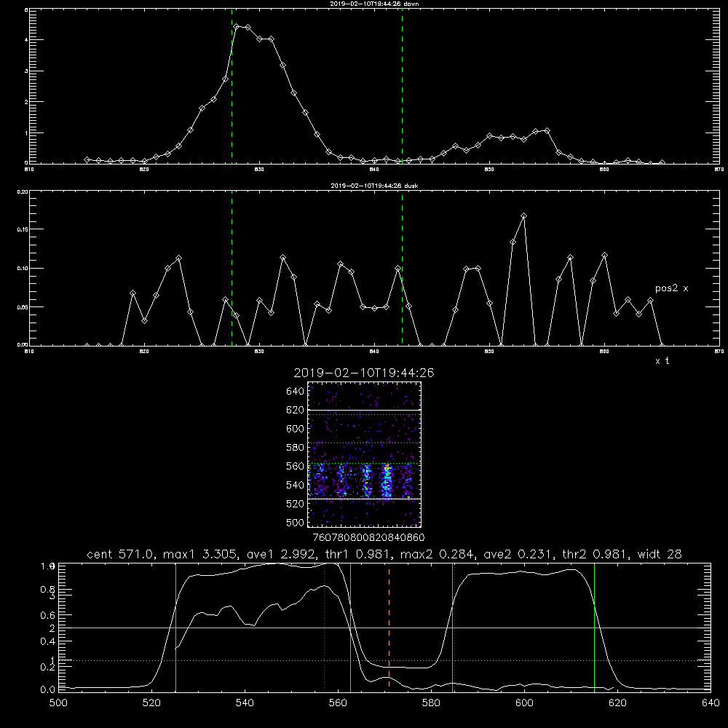Click the bottom plot x-axis label 540
The image size is (728, 728).
click(x=245, y=703)
